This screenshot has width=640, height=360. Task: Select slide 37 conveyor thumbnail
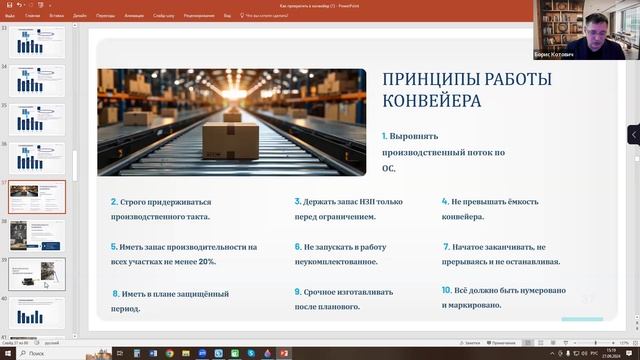coord(37,197)
